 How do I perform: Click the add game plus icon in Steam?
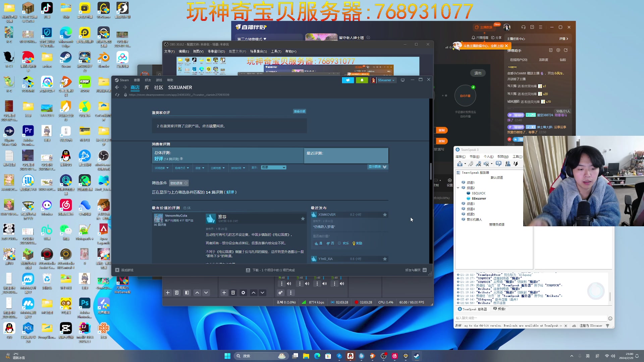(117, 270)
